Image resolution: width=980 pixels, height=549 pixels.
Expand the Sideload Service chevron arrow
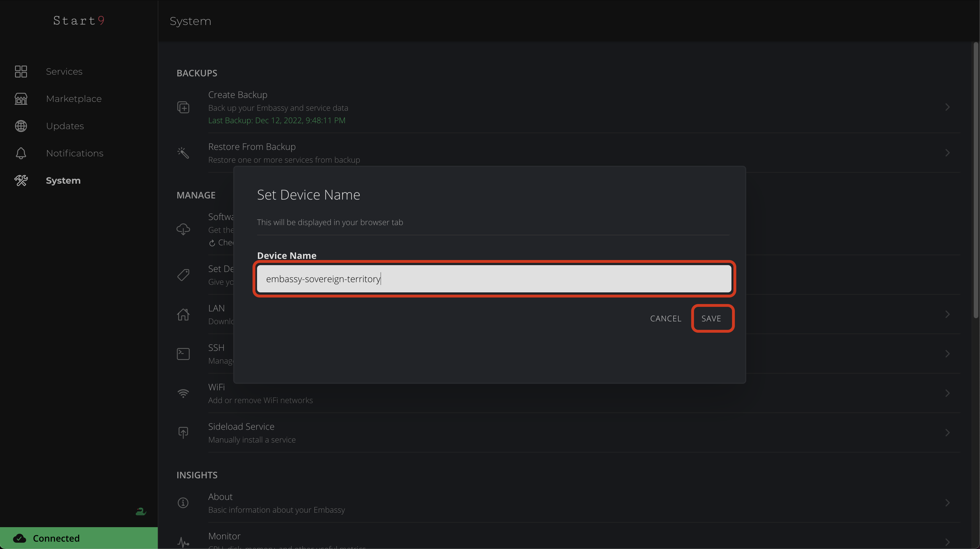click(947, 433)
